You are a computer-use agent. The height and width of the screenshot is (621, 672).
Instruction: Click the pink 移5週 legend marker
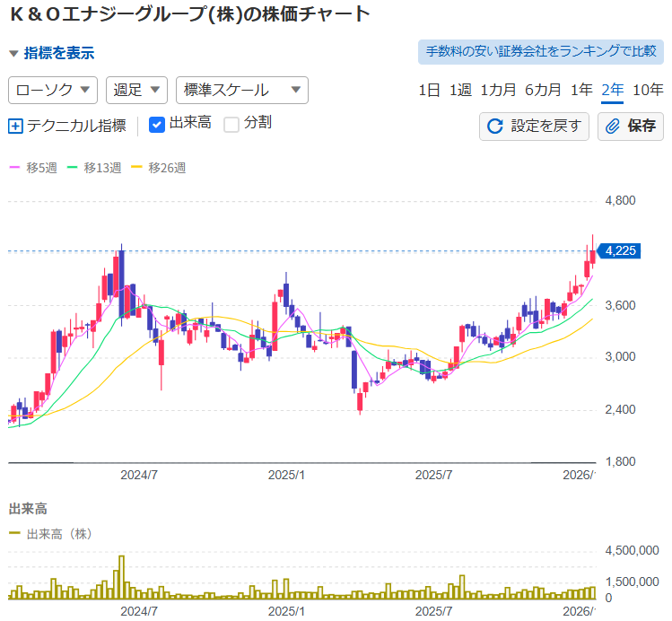(x=14, y=168)
